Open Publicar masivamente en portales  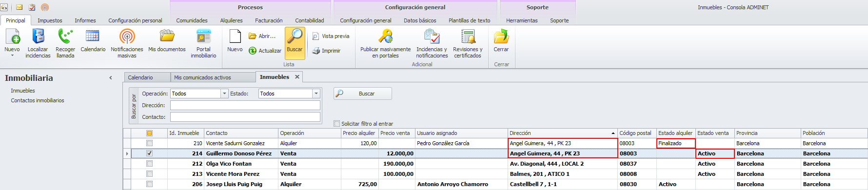coord(385,43)
